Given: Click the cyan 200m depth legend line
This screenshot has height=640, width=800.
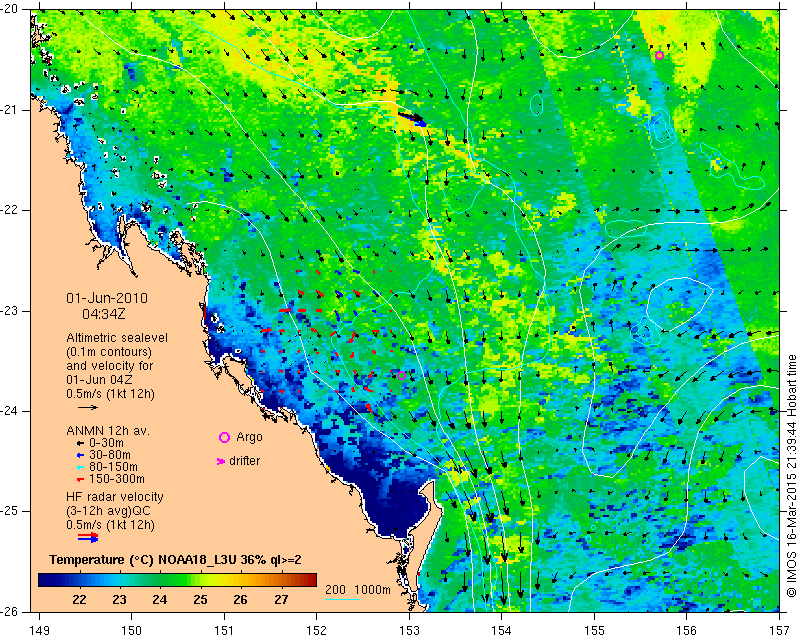Looking at the screenshot, I should click(342, 599).
